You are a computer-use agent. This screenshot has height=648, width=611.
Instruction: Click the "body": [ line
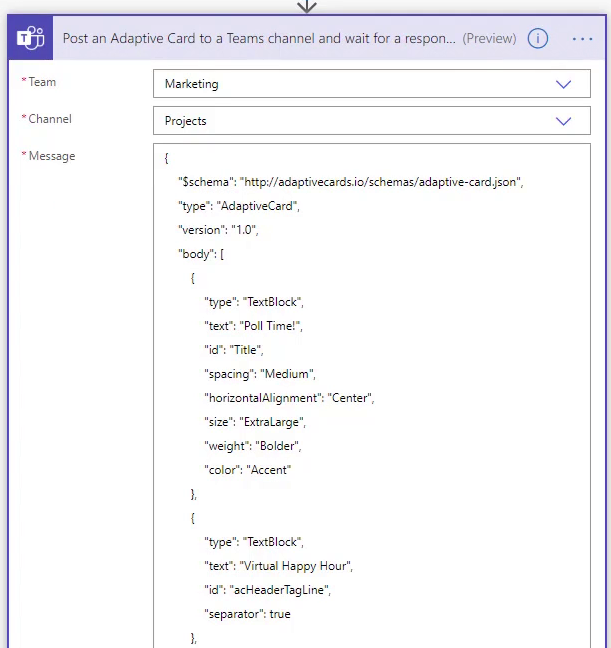point(201,254)
